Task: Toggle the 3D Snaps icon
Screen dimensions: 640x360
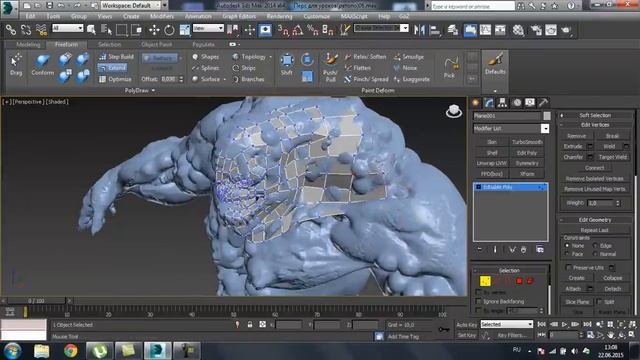Action: point(283,30)
